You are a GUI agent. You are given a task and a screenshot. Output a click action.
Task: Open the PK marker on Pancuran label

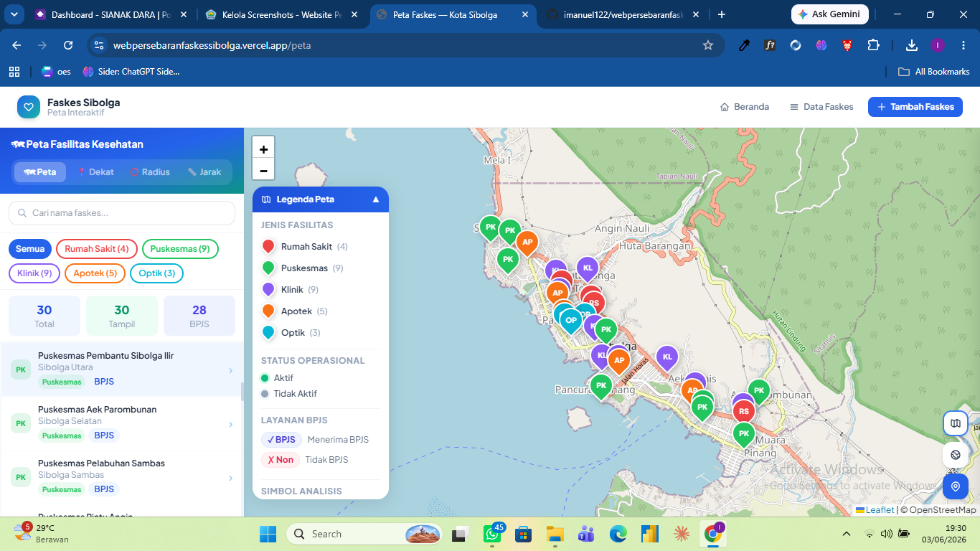(601, 385)
